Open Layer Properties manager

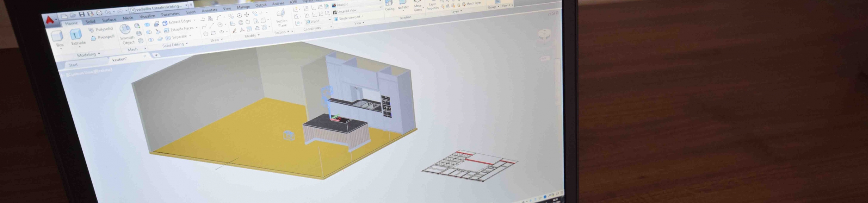tap(433, 5)
